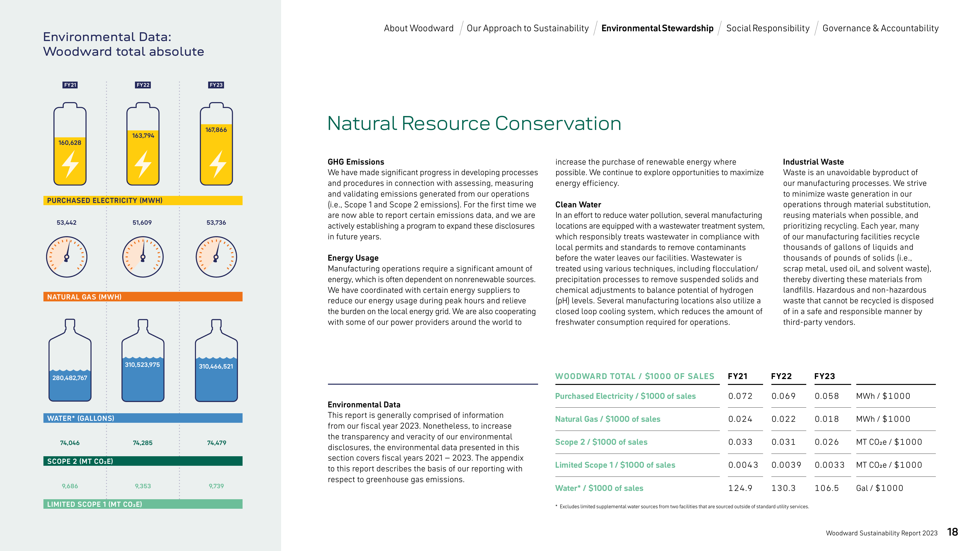Click the dark green Scope 2 (MT CO₂E) bar
Screen dimensions: 980x551
point(143,461)
